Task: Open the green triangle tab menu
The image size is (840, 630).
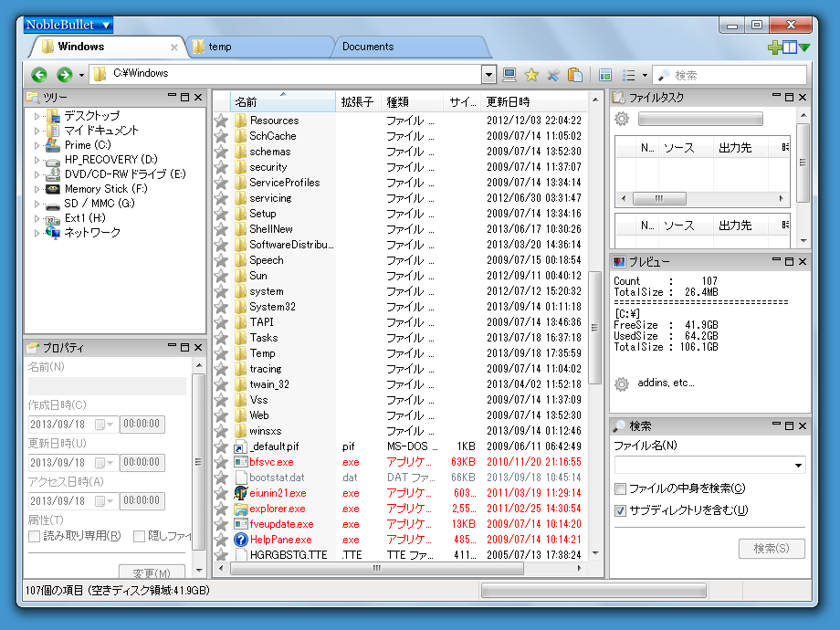Action: coord(804,47)
